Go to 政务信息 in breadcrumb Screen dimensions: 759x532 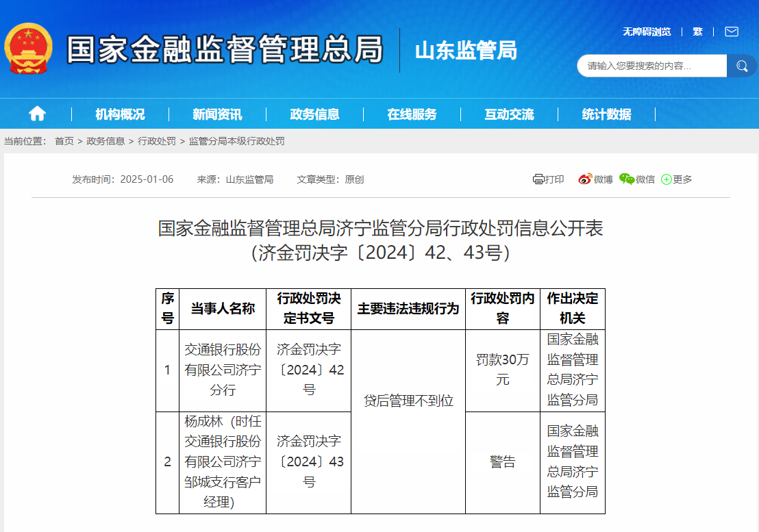105,141
